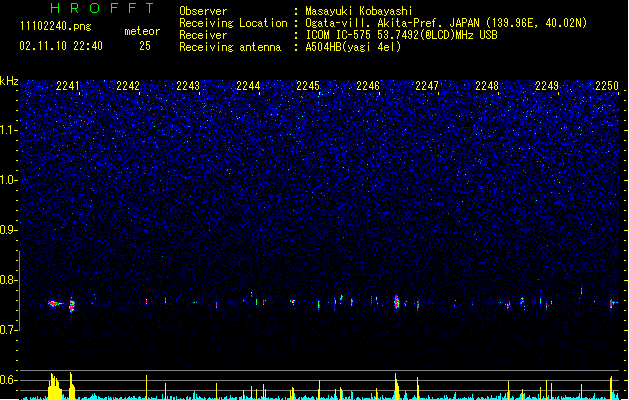Click the high-frequency echo before 2250
The image size is (629, 400).
(581, 290)
